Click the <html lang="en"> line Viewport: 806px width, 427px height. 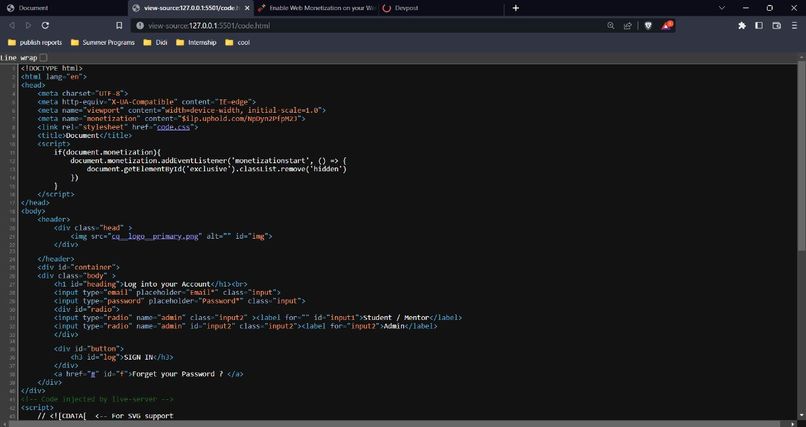click(x=53, y=77)
